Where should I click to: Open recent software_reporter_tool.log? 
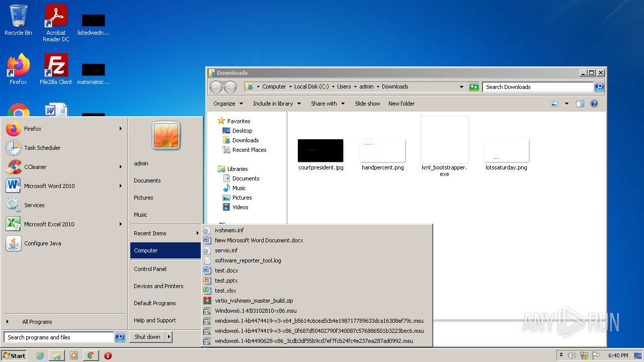(317, 260)
